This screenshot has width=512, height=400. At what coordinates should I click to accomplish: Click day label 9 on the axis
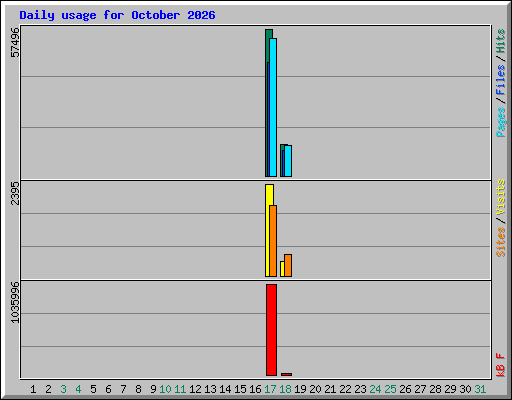click(153, 389)
